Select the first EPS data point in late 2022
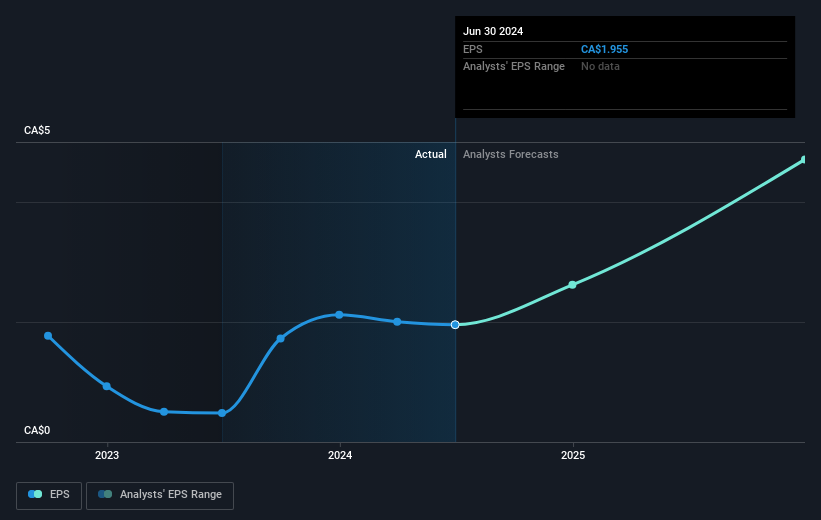821x520 pixels. [48, 336]
